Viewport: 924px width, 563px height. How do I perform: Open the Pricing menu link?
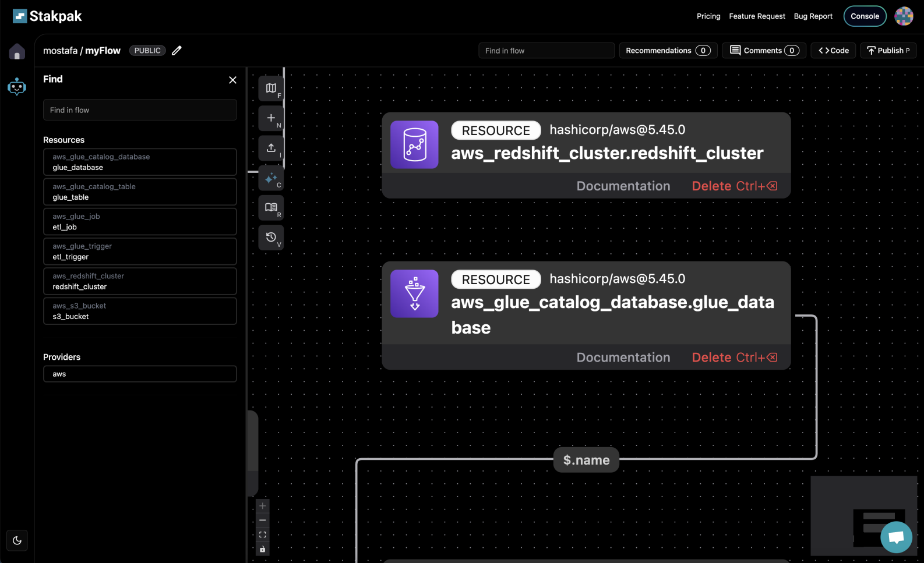point(708,16)
